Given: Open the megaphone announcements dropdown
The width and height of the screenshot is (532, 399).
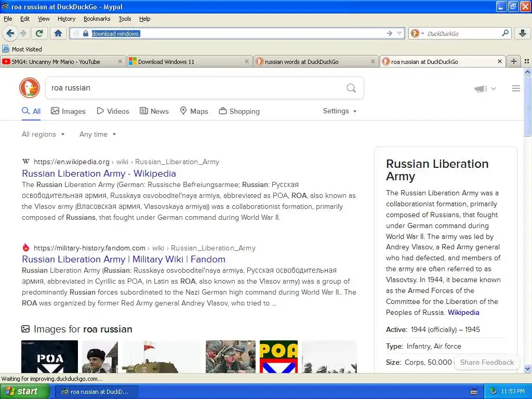Looking at the screenshot, I should tap(485, 88).
